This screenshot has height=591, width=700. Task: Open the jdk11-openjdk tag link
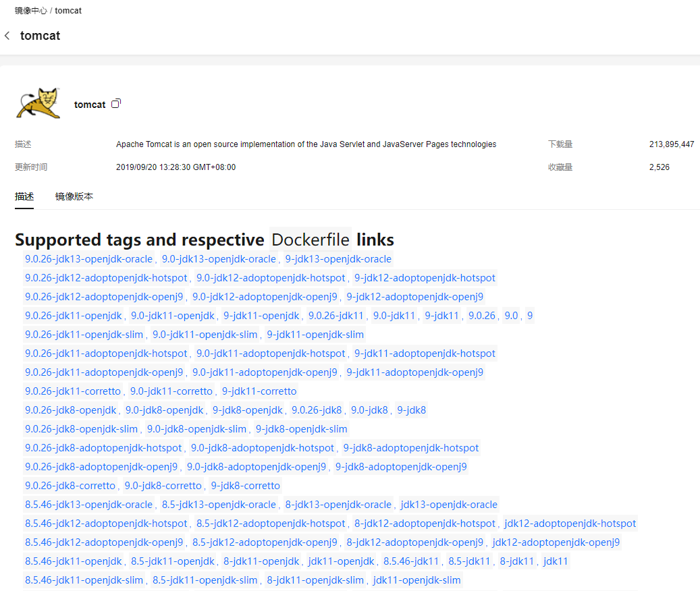point(341,561)
